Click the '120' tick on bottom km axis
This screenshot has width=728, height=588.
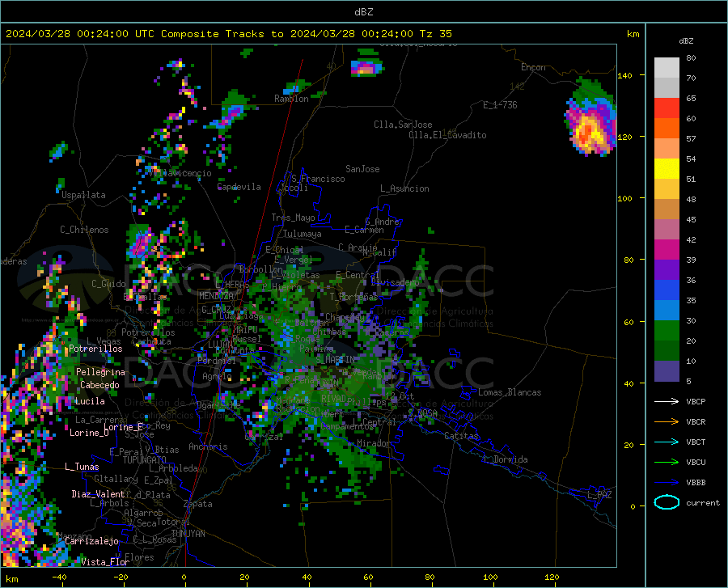(552, 577)
